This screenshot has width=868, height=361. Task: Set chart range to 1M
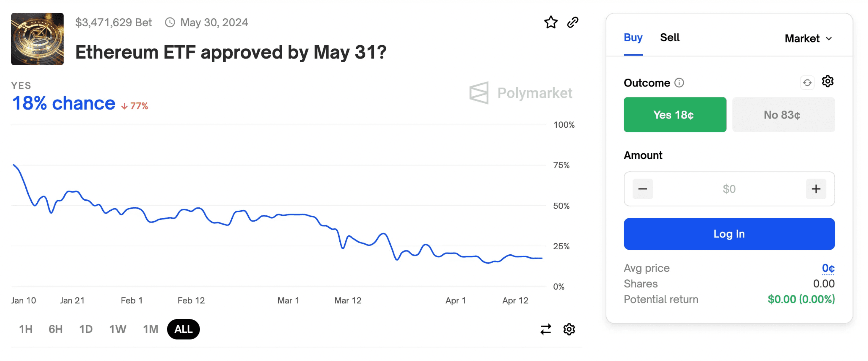click(x=150, y=329)
